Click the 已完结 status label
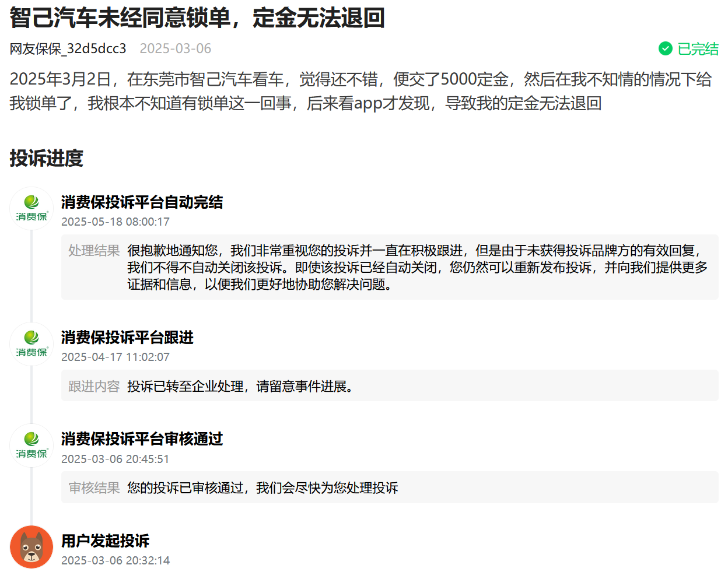This screenshot has width=728, height=586. point(698,48)
